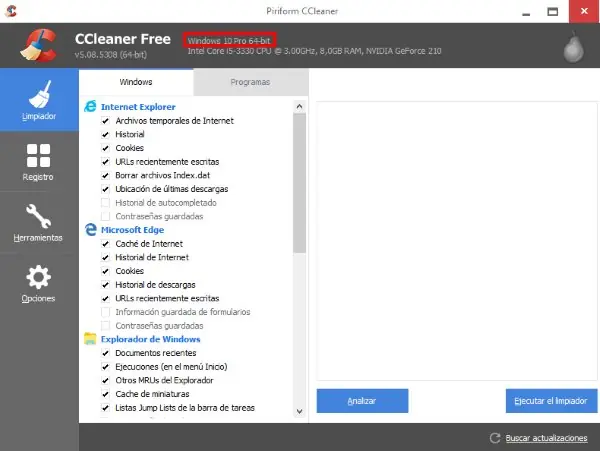
Task: Click the CCleaner logo in header
Action: tap(38, 46)
